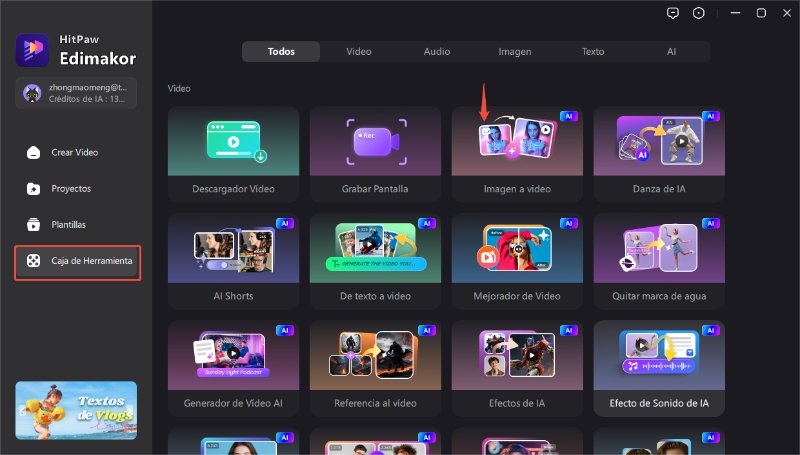Select the Imagen tab
Screen dimensions: 800x455
point(515,51)
